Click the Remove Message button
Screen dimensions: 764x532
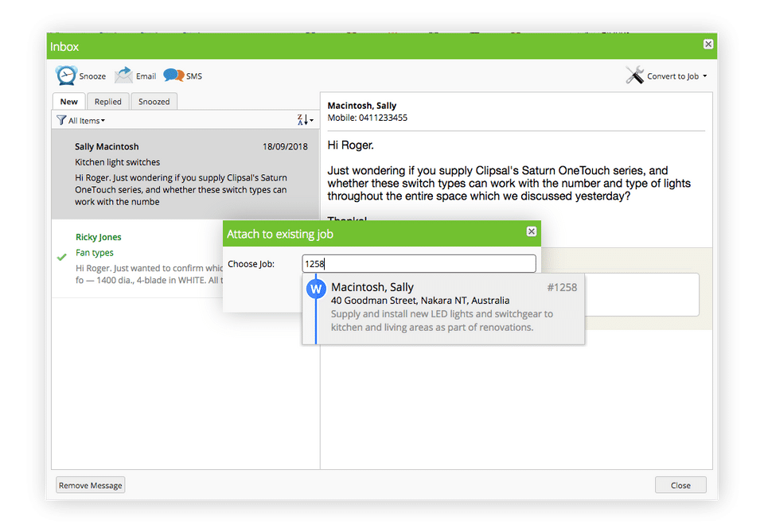pos(91,485)
